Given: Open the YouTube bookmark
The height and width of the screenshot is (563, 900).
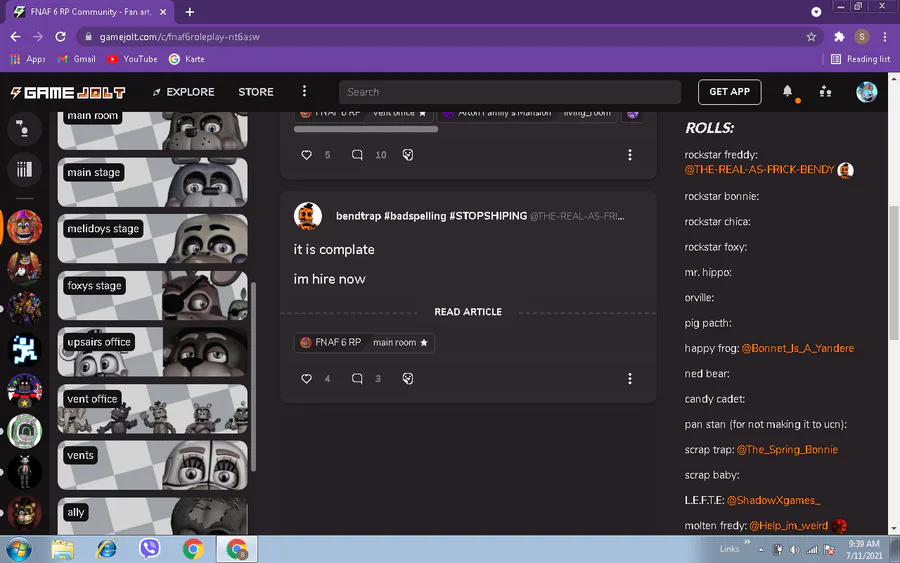Looking at the screenshot, I should (132, 59).
